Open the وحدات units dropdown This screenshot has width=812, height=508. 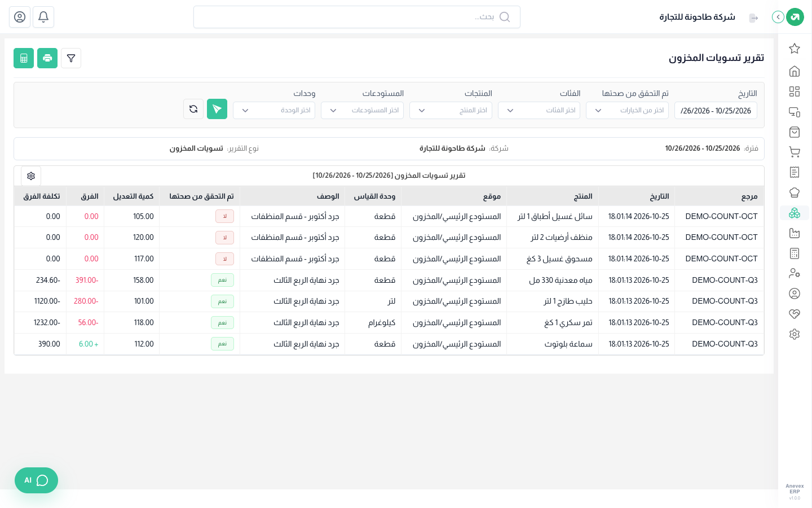pos(274,111)
